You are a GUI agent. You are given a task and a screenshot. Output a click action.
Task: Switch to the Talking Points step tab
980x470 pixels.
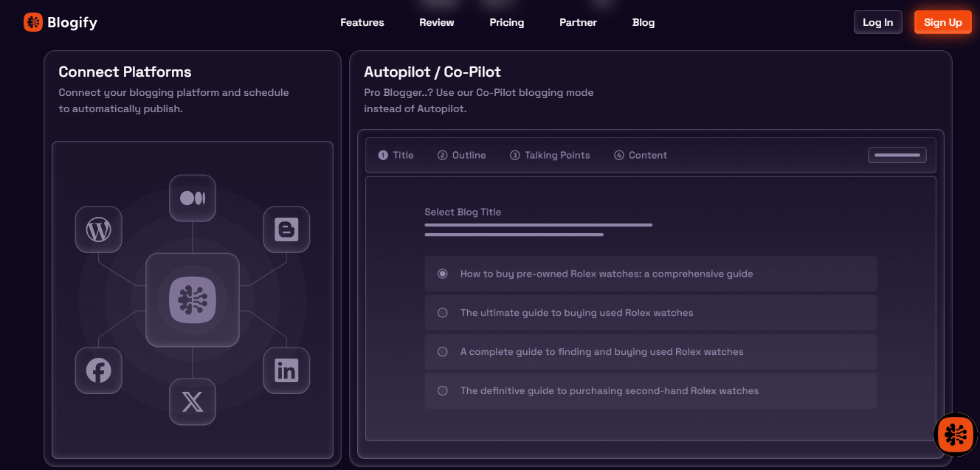550,155
